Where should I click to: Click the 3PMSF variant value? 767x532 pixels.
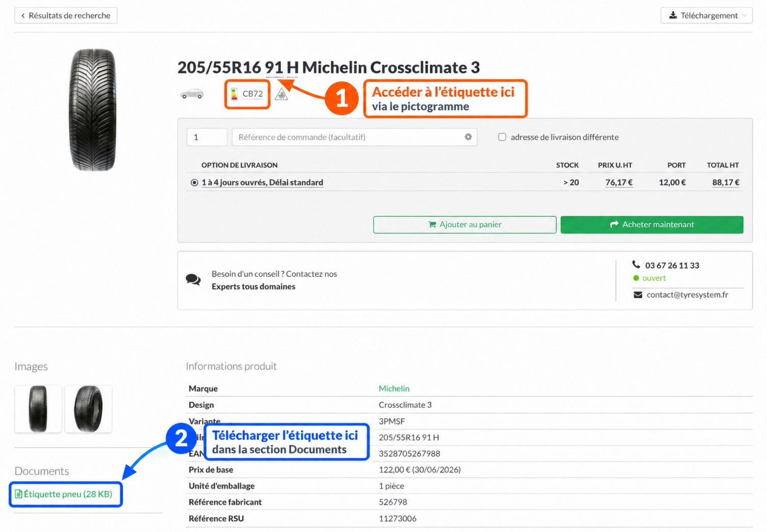coord(392,421)
